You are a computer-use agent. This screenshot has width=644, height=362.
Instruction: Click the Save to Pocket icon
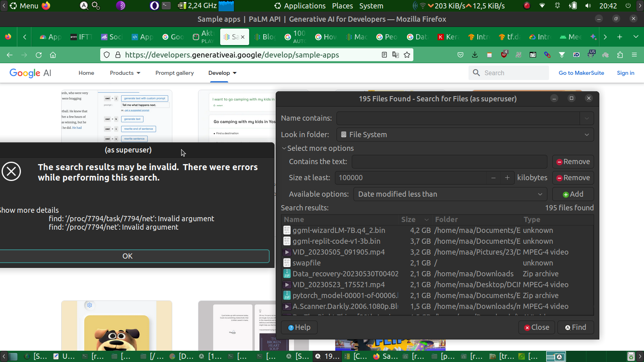(460, 55)
